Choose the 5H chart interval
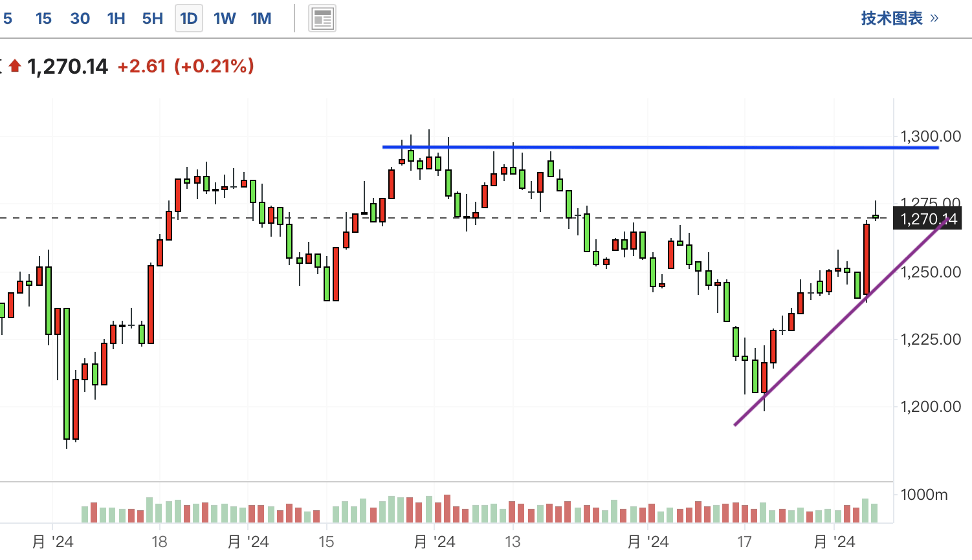972x560 pixels. (x=153, y=18)
